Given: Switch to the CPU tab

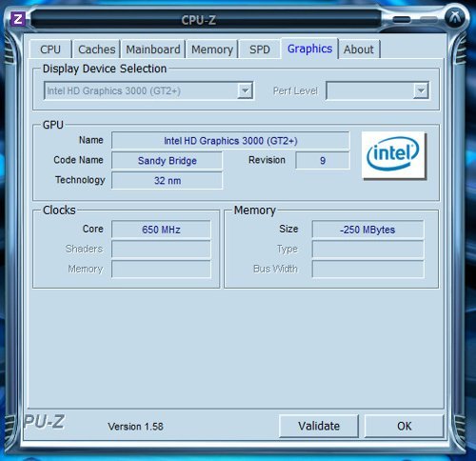Looking at the screenshot, I should pyautogui.click(x=50, y=50).
